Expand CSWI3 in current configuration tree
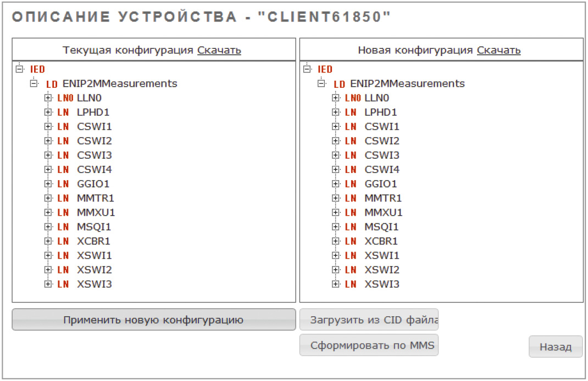 tap(48, 155)
